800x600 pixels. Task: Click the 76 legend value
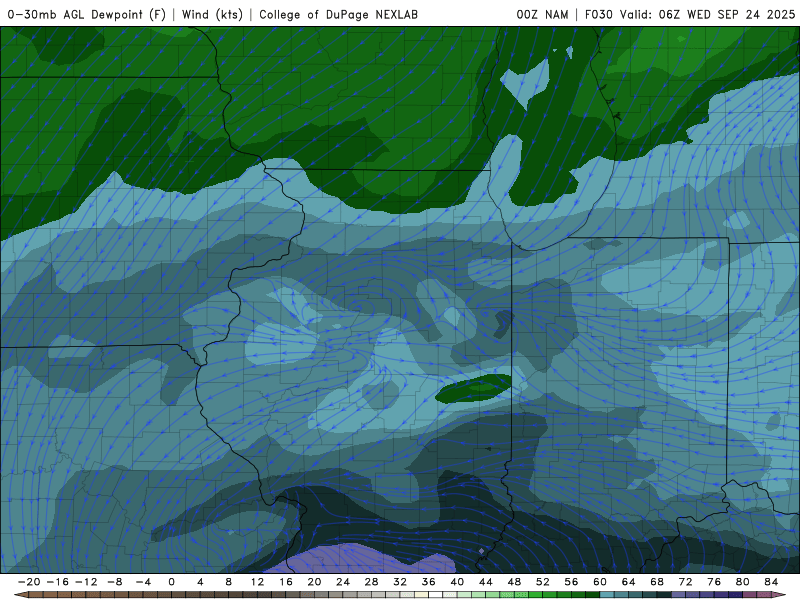click(x=714, y=582)
